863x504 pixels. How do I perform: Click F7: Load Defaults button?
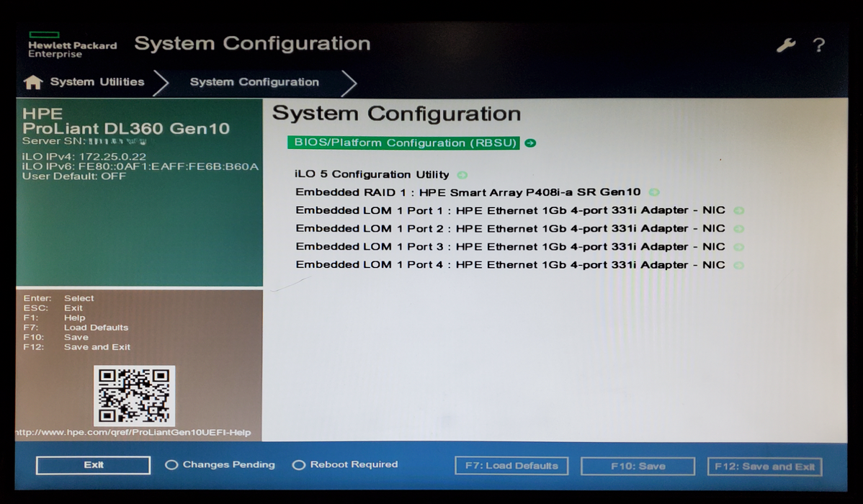(512, 466)
